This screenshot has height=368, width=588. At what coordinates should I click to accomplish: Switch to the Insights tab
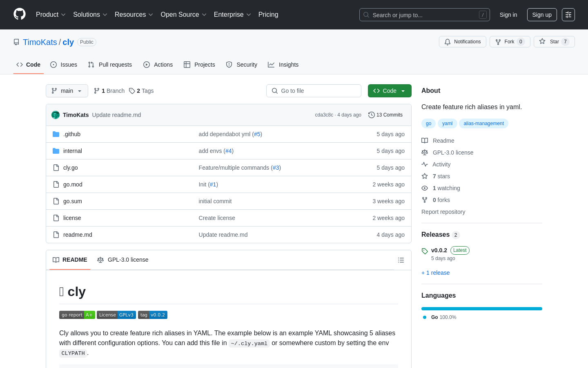(x=283, y=65)
